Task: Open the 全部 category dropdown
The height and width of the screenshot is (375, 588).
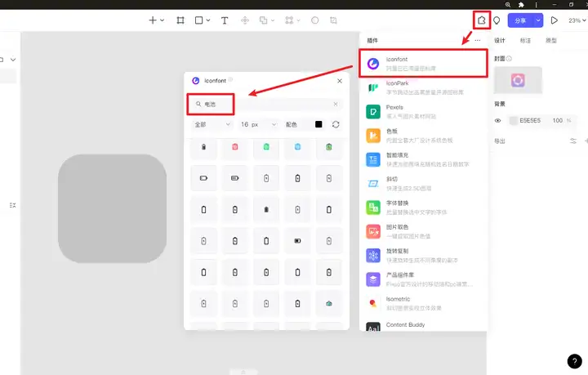Action: click(212, 124)
